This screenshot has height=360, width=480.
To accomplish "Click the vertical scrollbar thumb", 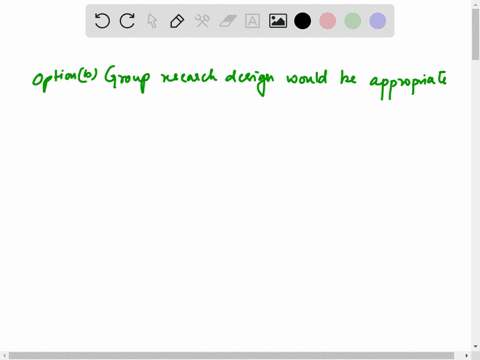I will (x=475, y=35).
